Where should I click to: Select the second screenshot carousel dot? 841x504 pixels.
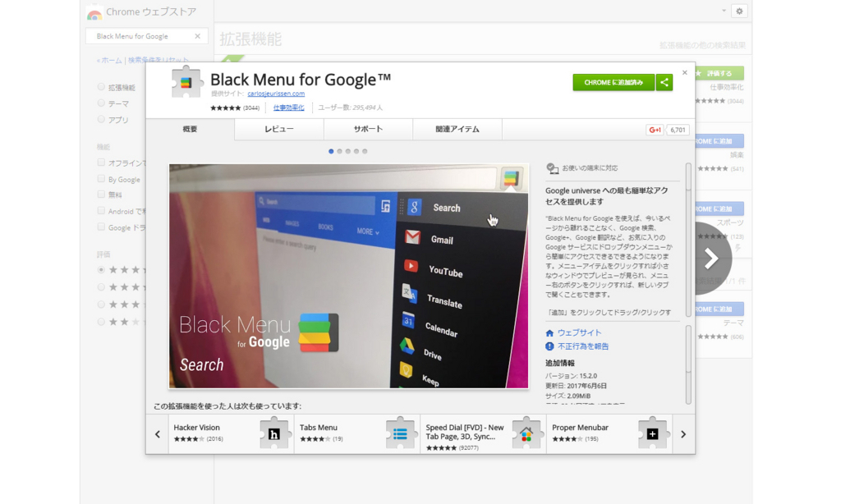pos(339,151)
